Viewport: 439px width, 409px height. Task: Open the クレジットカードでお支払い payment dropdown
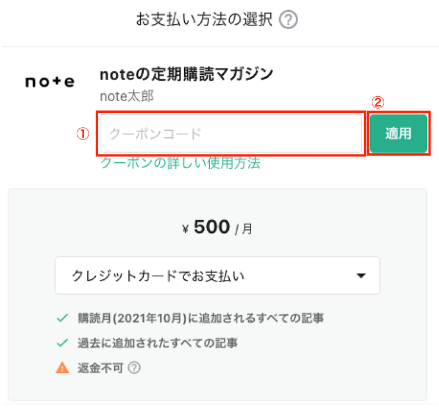pyautogui.click(x=217, y=275)
